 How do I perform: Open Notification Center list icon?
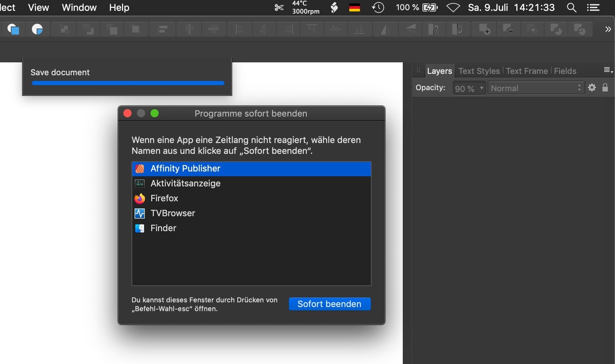tap(593, 7)
